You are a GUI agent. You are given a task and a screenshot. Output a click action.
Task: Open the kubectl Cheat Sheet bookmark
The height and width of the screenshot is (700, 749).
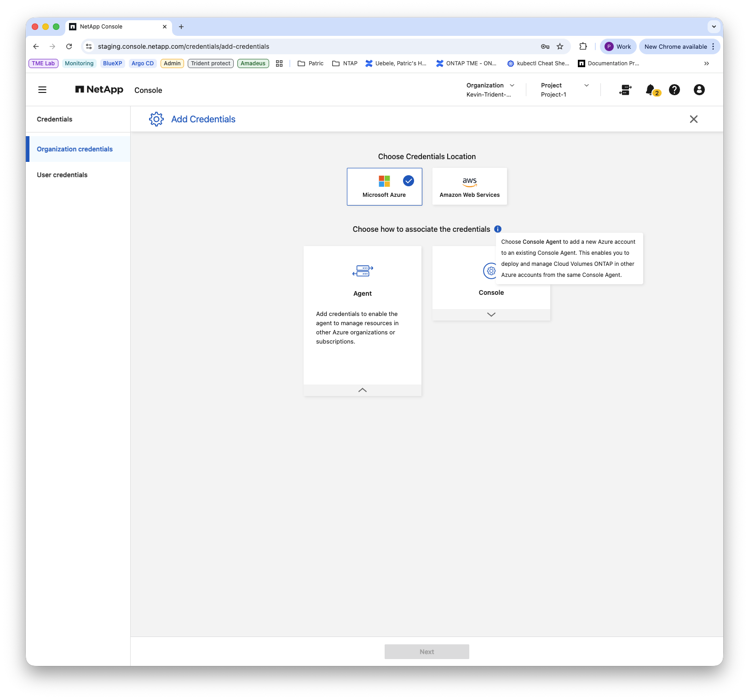[x=538, y=63]
